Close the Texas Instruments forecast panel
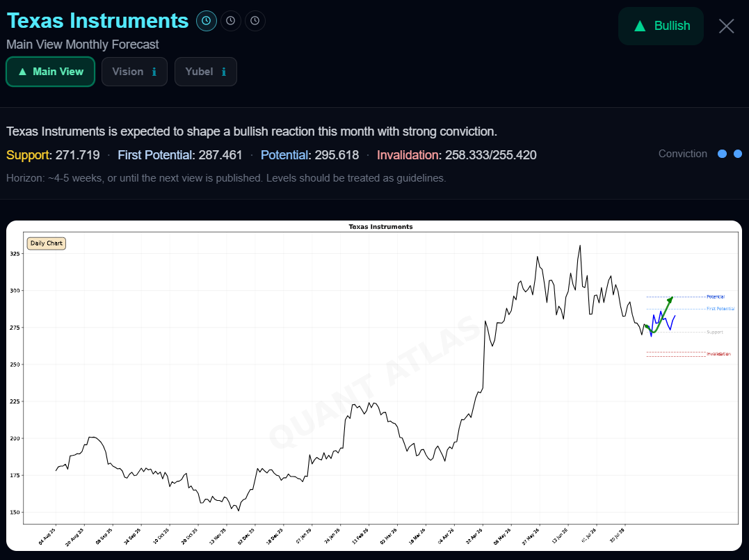The width and height of the screenshot is (749, 560). pos(727,26)
